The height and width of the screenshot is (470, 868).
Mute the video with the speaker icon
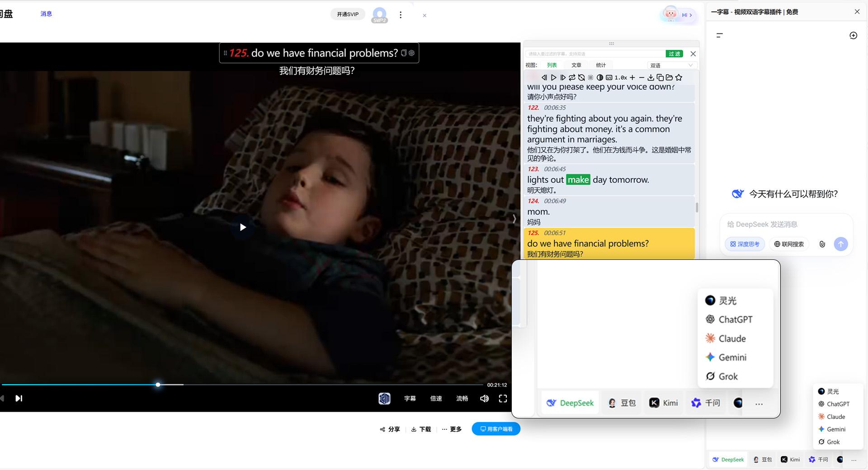(484, 399)
